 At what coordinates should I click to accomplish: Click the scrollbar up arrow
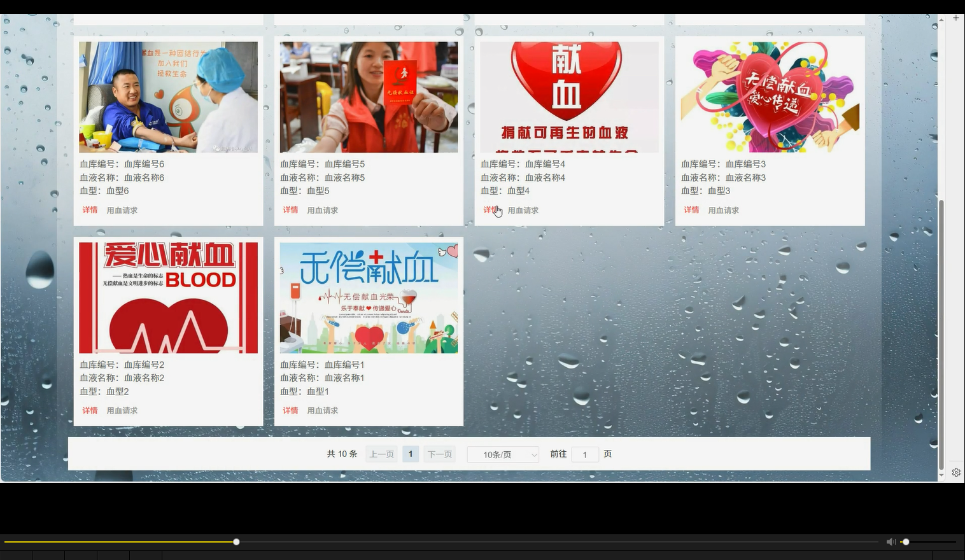pos(941,19)
